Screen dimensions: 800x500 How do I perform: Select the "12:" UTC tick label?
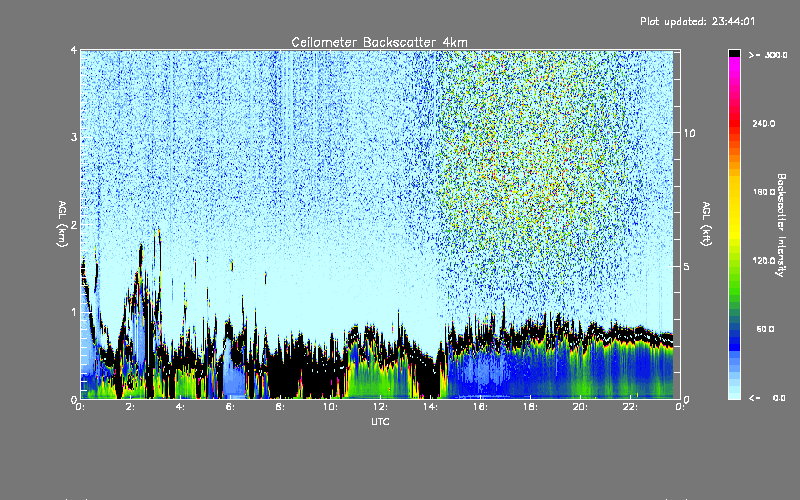[x=380, y=407]
